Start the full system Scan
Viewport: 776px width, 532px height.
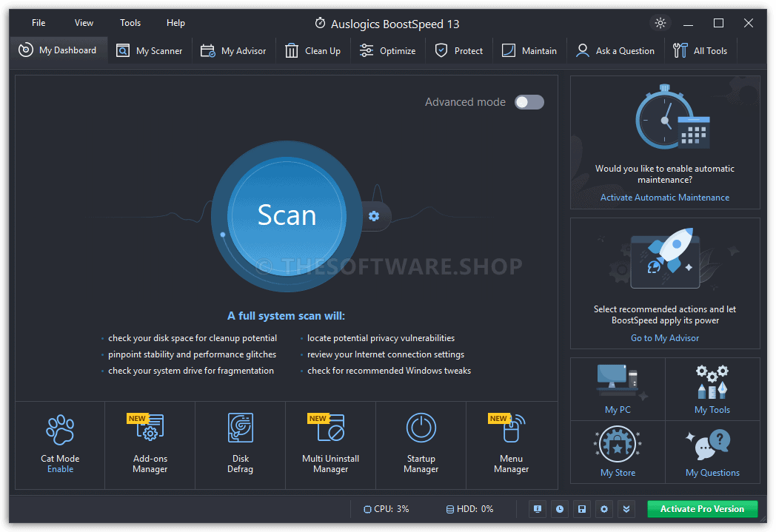point(287,216)
